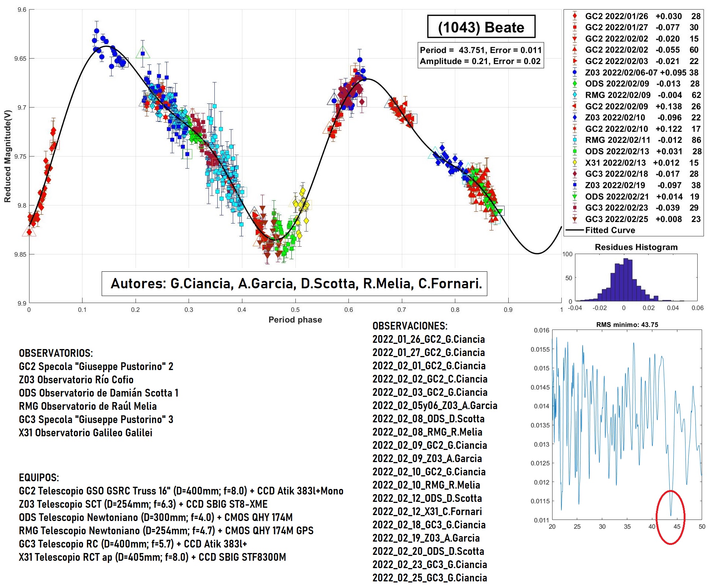Click observation 2022_02_05y06_Z03_A.Garcia
The height and width of the screenshot is (588, 712).
(x=435, y=406)
